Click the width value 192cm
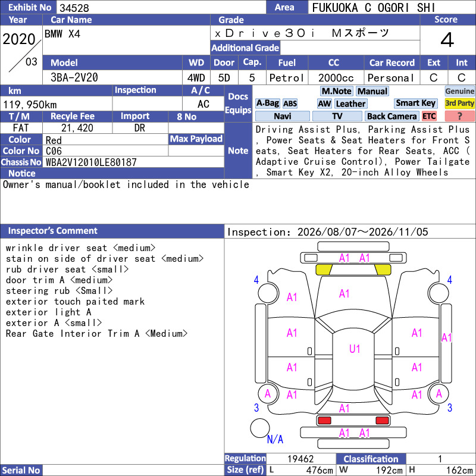Image resolution: width=476 pixels, height=476 pixels. [389, 470]
